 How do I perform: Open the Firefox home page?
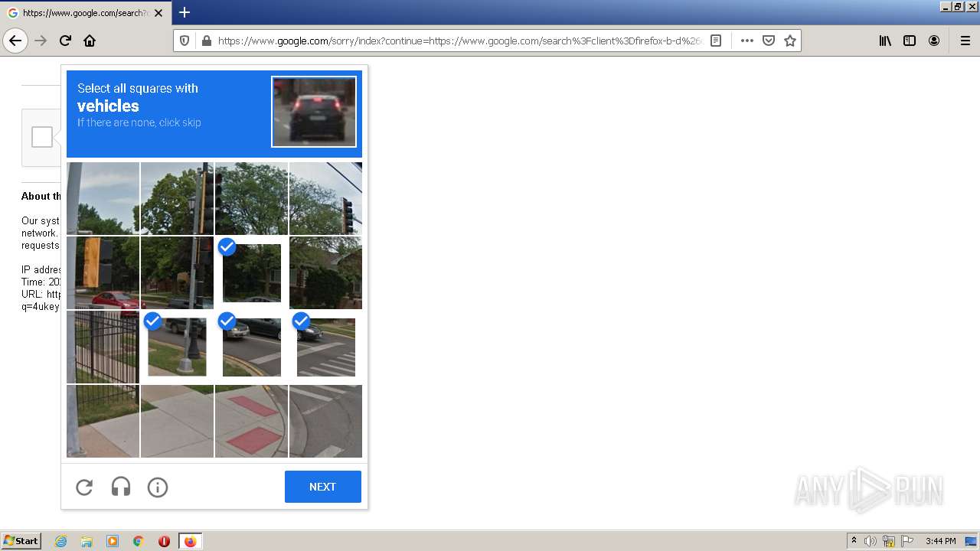90,41
